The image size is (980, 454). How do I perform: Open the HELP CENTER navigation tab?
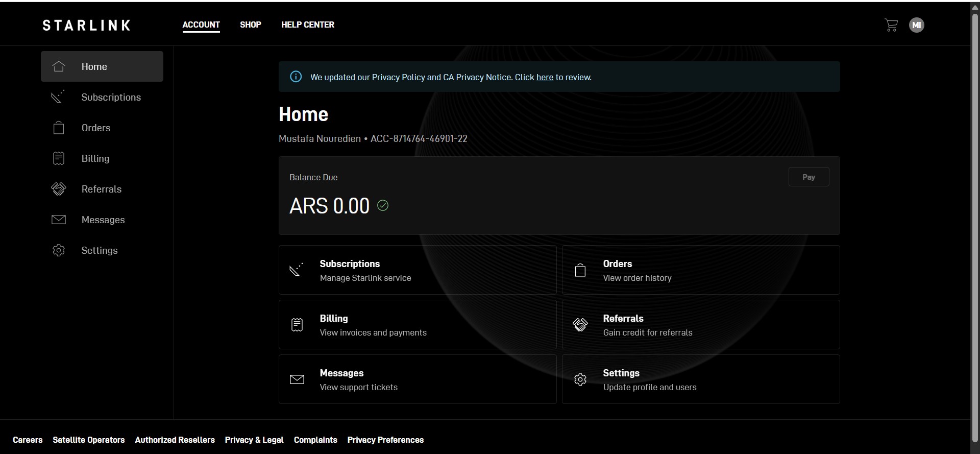coord(308,25)
